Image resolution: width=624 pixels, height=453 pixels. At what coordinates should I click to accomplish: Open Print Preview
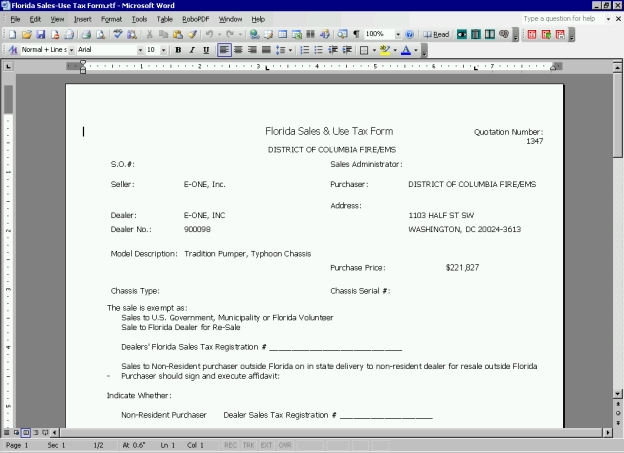(100, 35)
